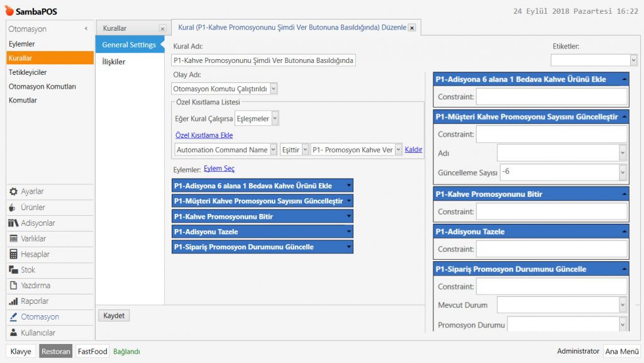644x363 pixels.
Task: Click the Ayarlar gear icon
Action: coord(13,192)
